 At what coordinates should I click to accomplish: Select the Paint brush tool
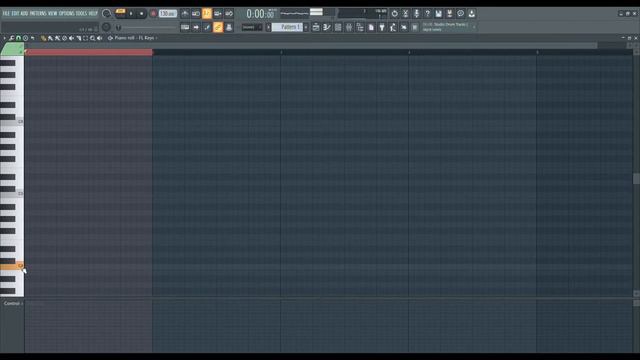[50, 38]
